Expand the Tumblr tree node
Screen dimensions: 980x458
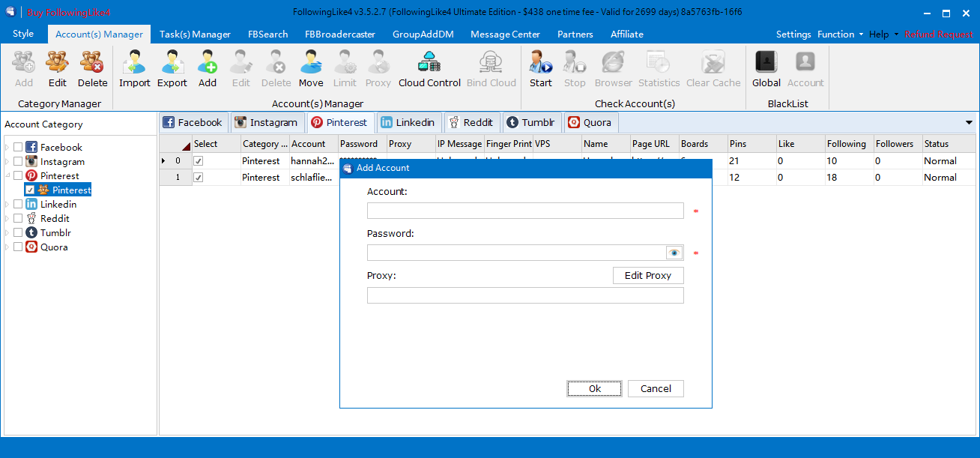coord(7,233)
